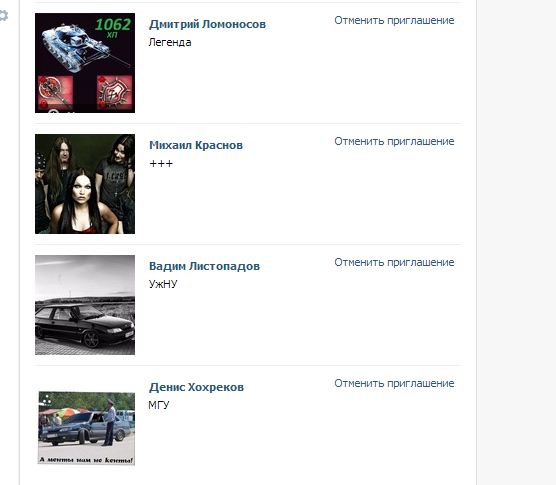Cancel invitation for Вадим Листопадов
This screenshot has height=485, width=556.
(394, 262)
